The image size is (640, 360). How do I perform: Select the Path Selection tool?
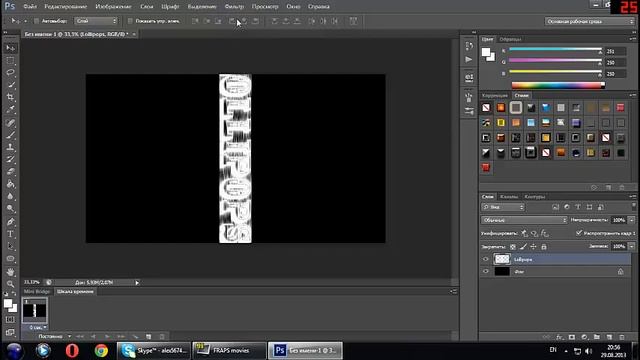point(11,247)
